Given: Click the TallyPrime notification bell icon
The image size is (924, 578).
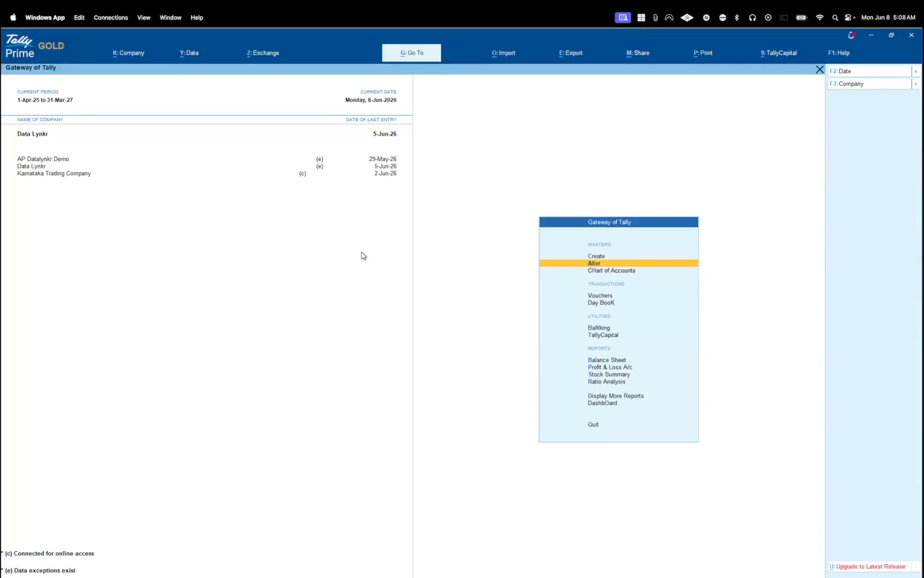Looking at the screenshot, I should 851,35.
